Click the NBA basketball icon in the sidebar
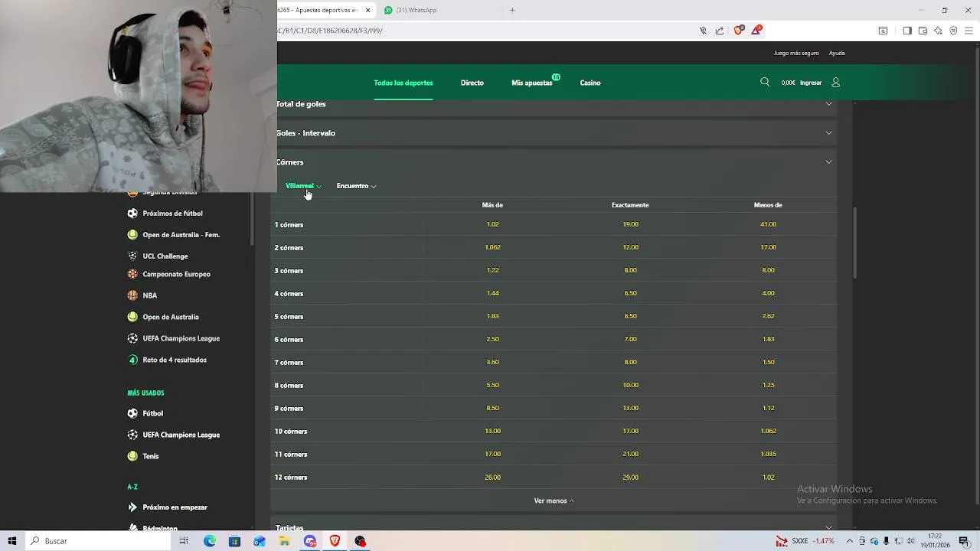Screen dimensions: 980x551 coord(132,295)
